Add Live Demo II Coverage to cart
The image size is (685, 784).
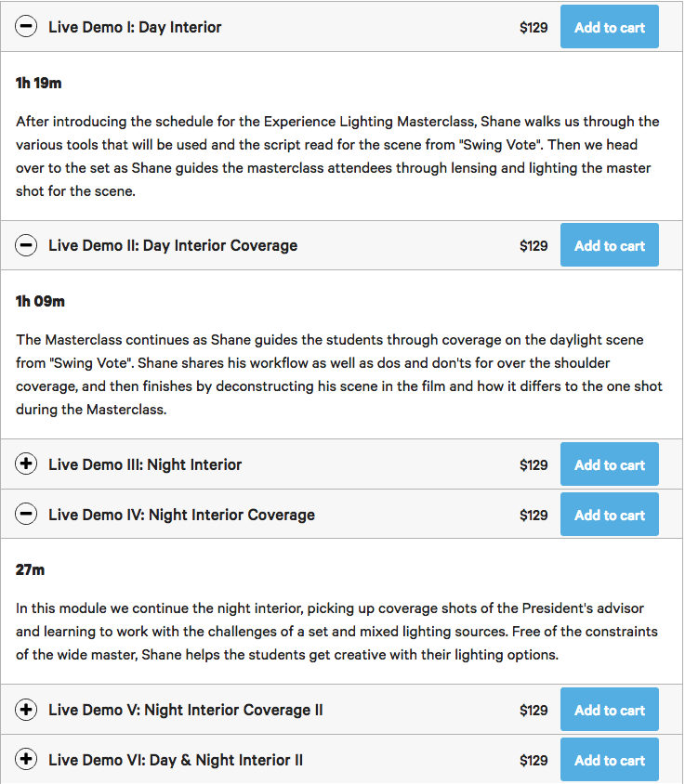click(609, 246)
